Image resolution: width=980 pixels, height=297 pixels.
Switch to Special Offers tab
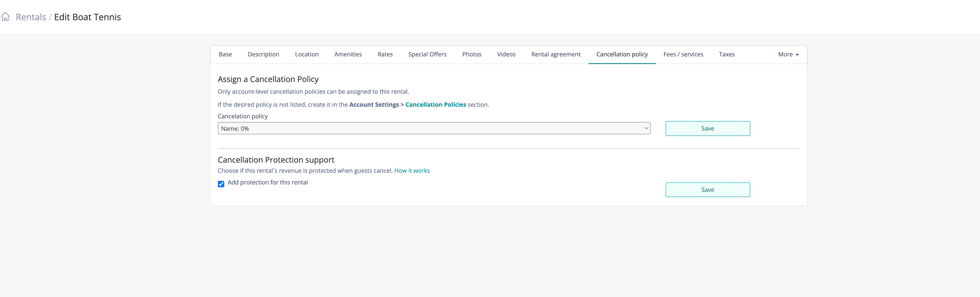[427, 54]
